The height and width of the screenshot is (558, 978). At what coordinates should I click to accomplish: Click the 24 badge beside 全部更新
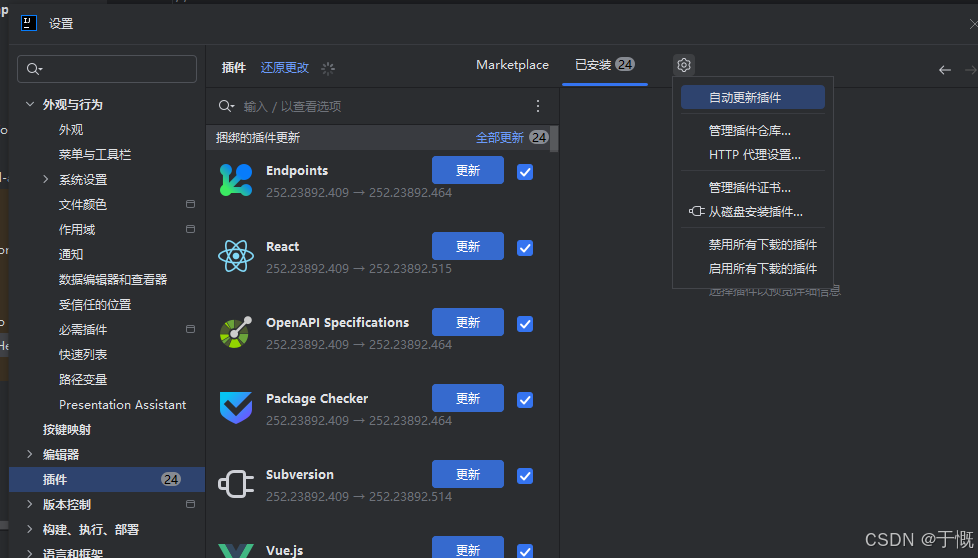(538, 137)
